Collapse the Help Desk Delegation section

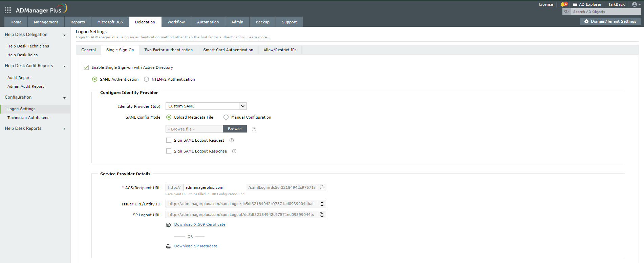click(64, 35)
